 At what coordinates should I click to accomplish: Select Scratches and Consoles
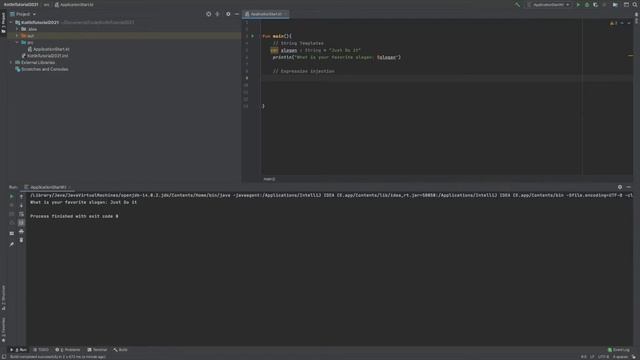[x=41, y=69]
